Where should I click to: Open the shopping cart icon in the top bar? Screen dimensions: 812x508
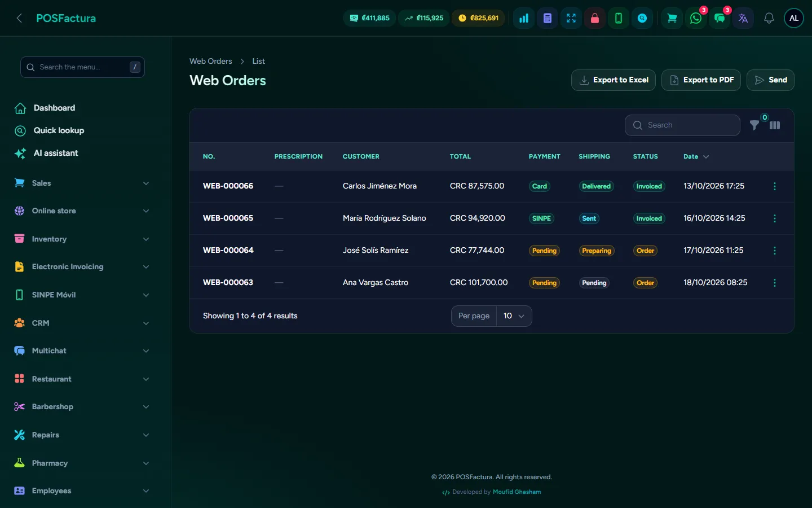point(672,18)
